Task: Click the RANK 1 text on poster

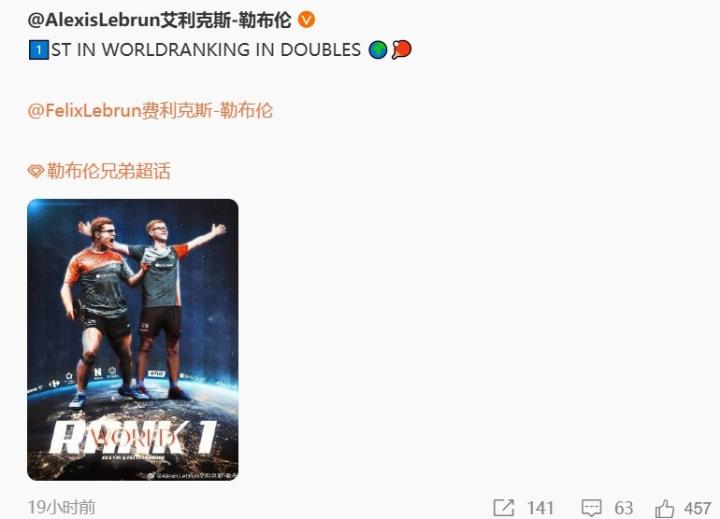Action: 133,437
